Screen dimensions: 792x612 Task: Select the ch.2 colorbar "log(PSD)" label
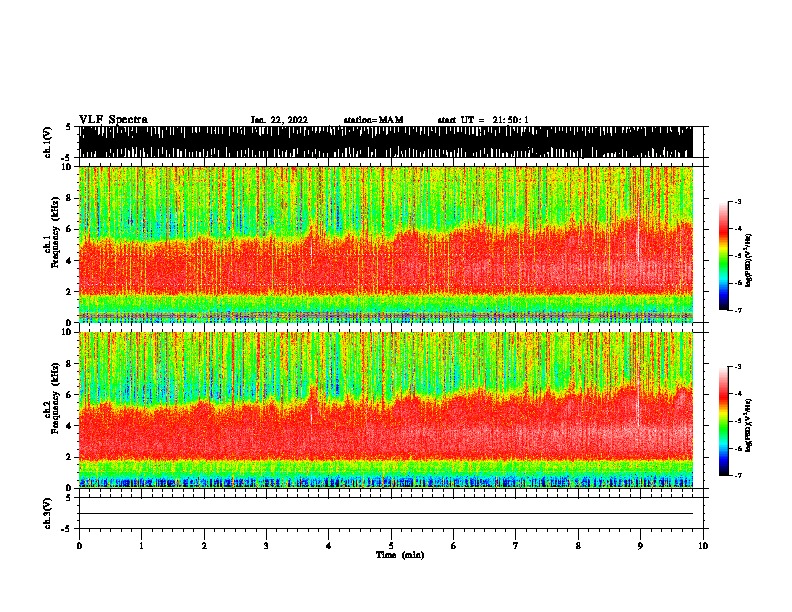pyautogui.click(x=748, y=425)
